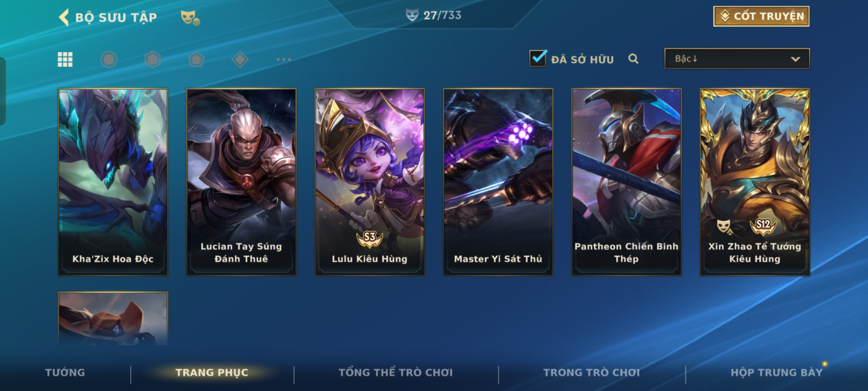The width and height of the screenshot is (868, 391).
Task: Filter skins by circle-hexagon rarity icon
Action: (109, 59)
